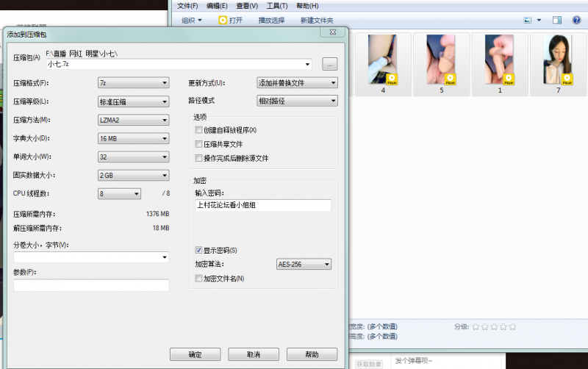Open the 压缩格式 dropdown showing 7z
This screenshot has width=588, height=369.
[x=134, y=83]
